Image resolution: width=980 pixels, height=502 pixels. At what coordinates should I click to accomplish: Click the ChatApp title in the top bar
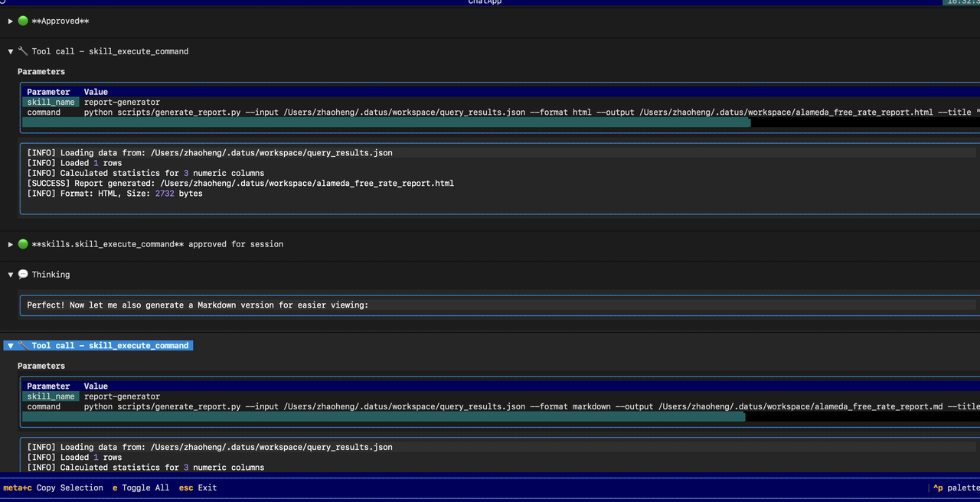(x=484, y=2)
